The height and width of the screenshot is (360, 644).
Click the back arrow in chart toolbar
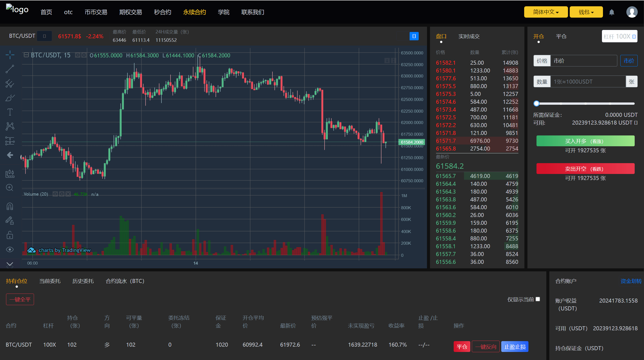(10, 155)
